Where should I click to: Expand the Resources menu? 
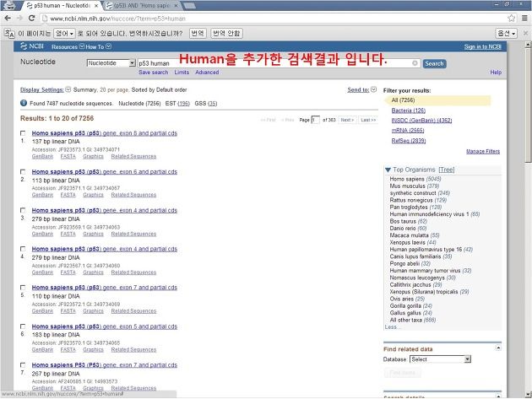68,46
